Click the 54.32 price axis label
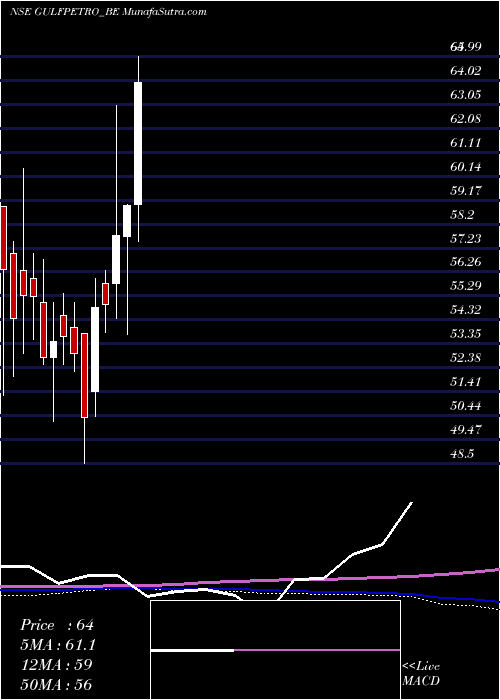Viewport: 500px width, 700px height. (x=466, y=309)
